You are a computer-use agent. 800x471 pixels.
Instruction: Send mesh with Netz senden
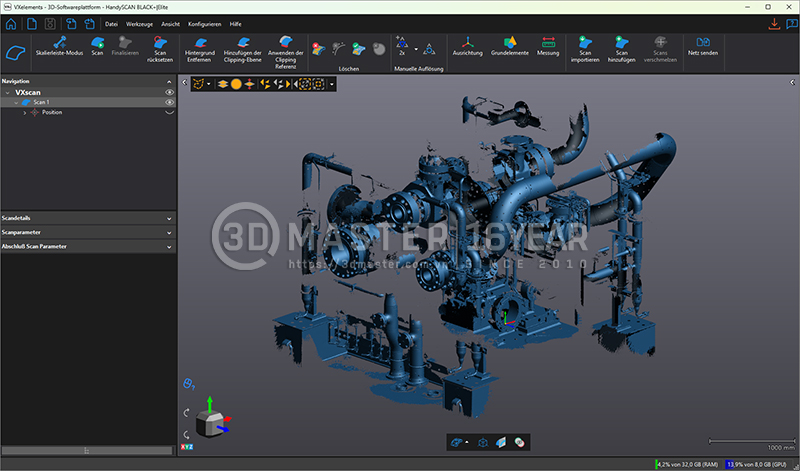tap(703, 46)
